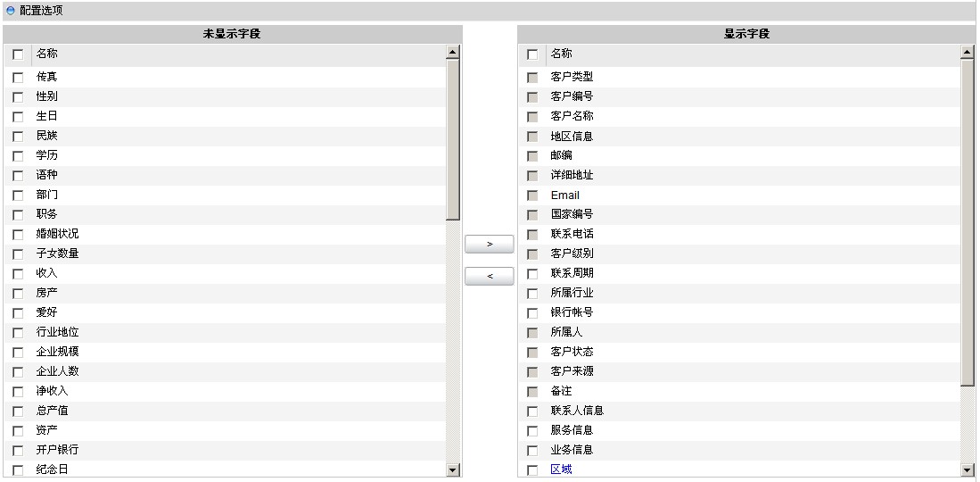Remove selected fields with the < button
This screenshot has height=482, width=980.
click(490, 276)
